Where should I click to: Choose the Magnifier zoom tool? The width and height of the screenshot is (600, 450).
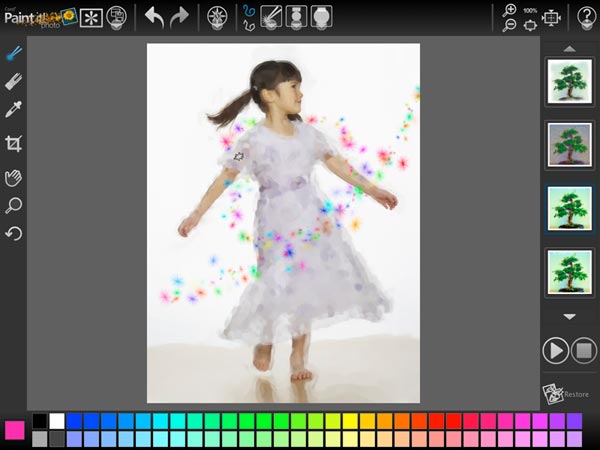14,206
